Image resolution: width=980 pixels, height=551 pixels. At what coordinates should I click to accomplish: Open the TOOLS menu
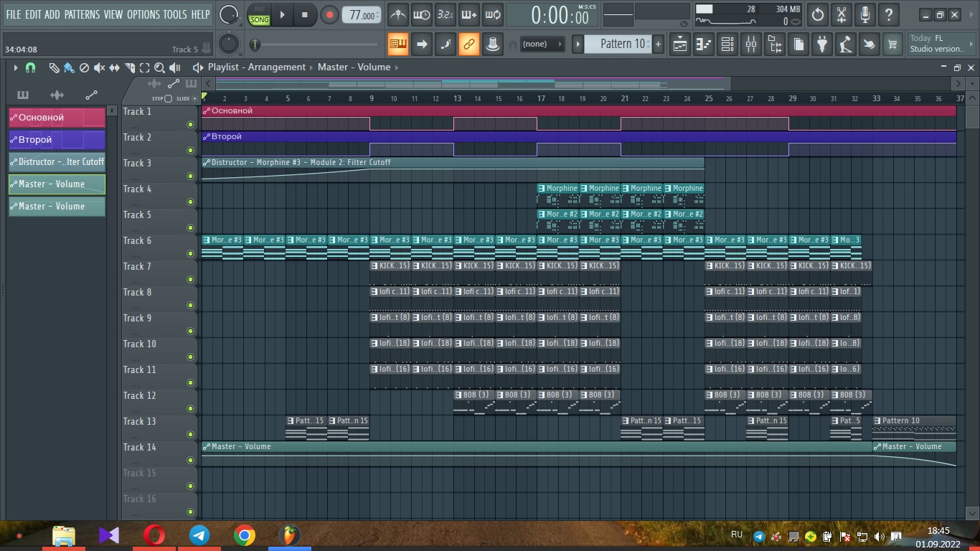(x=175, y=14)
